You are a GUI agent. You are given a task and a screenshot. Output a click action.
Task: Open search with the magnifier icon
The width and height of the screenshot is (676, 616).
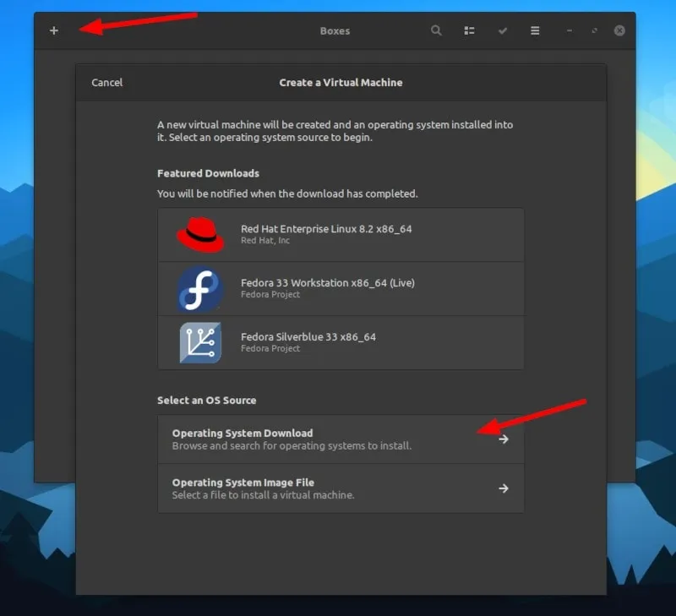(x=436, y=30)
